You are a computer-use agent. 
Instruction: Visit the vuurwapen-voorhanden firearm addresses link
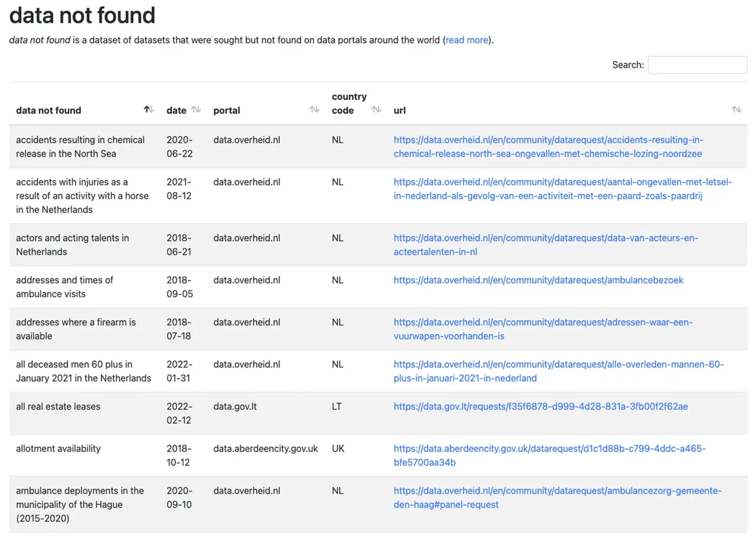pos(543,329)
